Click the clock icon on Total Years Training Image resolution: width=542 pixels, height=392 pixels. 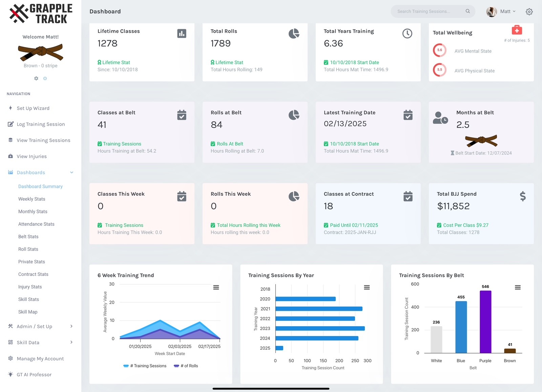click(407, 34)
